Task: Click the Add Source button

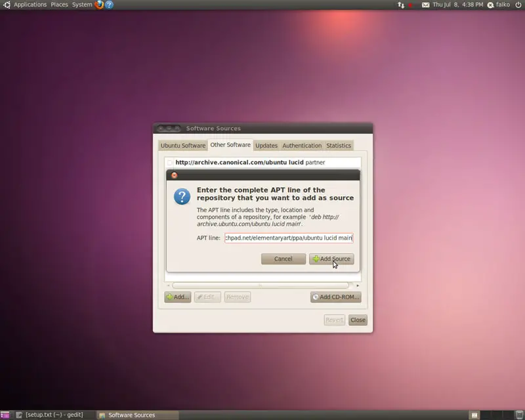Action: (331, 259)
